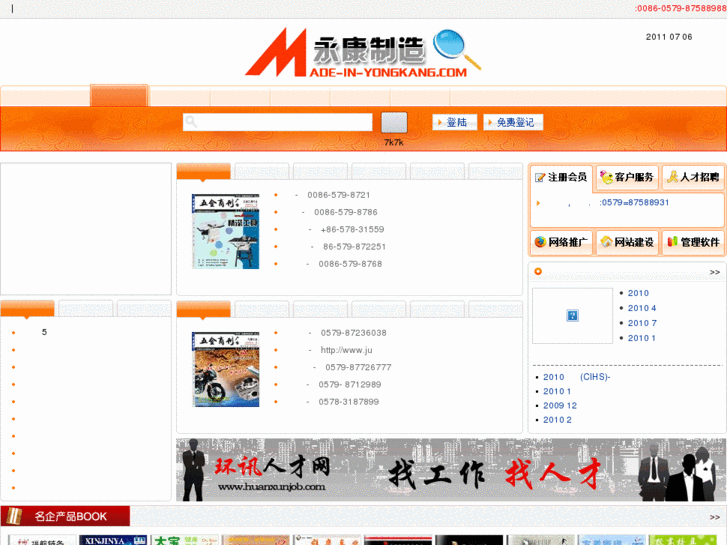Open the '2010 (CIHS)-' news link
This screenshot has height=545, width=727.
(x=577, y=377)
